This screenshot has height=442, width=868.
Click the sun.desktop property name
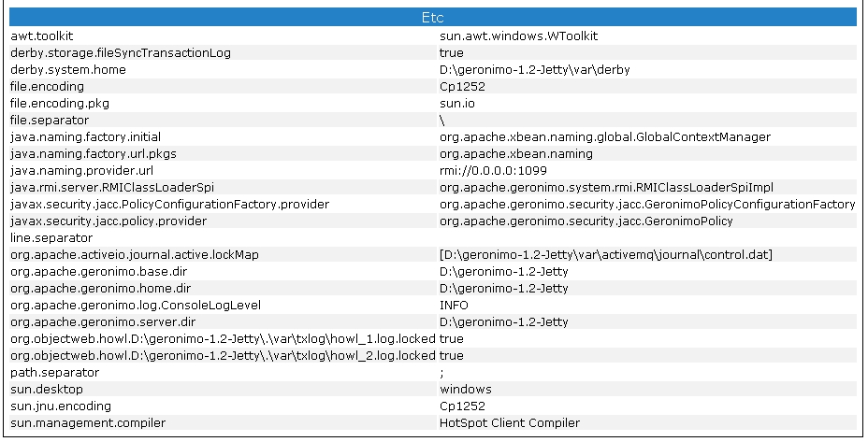(x=47, y=389)
